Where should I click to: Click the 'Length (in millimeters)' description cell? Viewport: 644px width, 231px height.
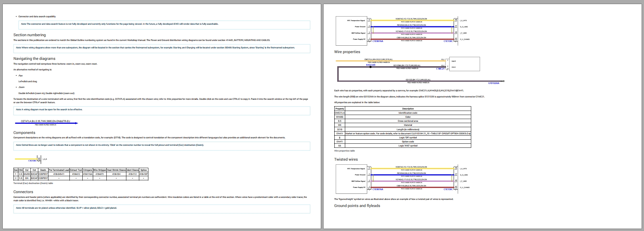[408, 129]
